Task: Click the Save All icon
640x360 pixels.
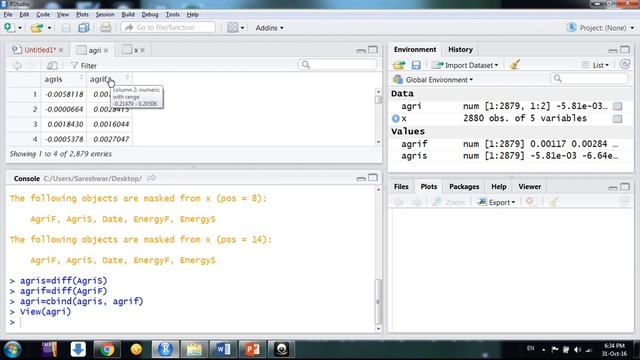Action: (x=84, y=27)
